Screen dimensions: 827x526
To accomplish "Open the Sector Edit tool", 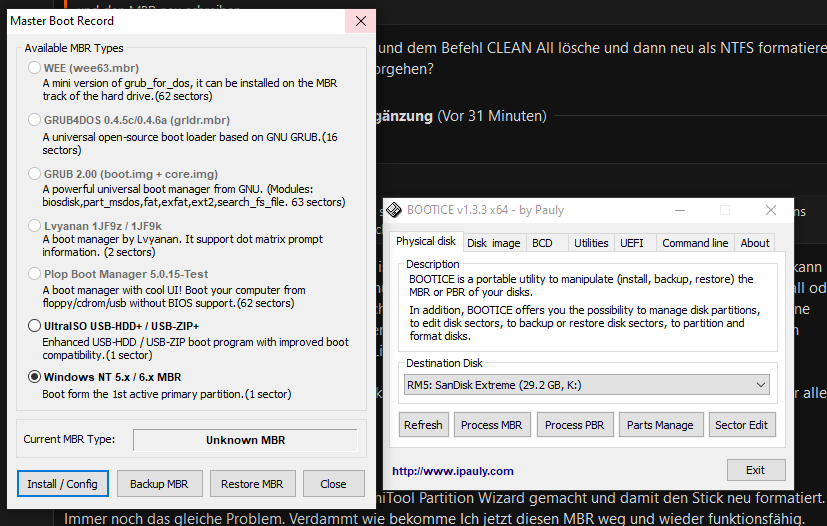I will 742,425.
